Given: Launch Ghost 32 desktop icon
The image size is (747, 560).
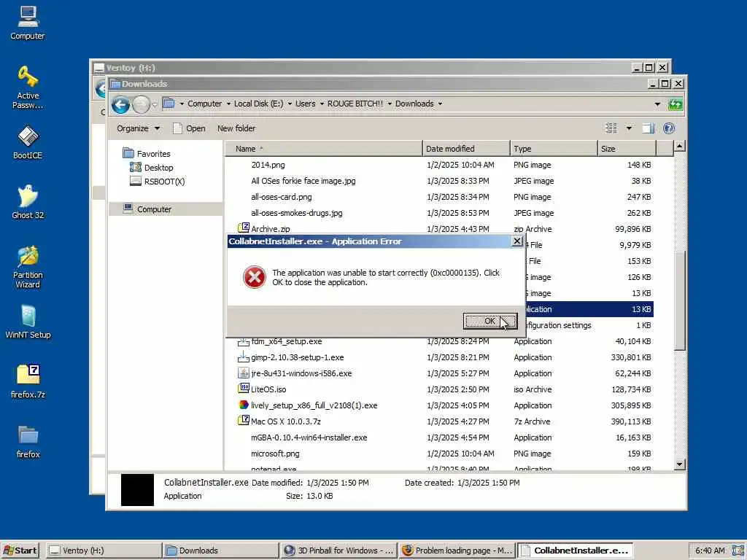Looking at the screenshot, I should [x=28, y=202].
